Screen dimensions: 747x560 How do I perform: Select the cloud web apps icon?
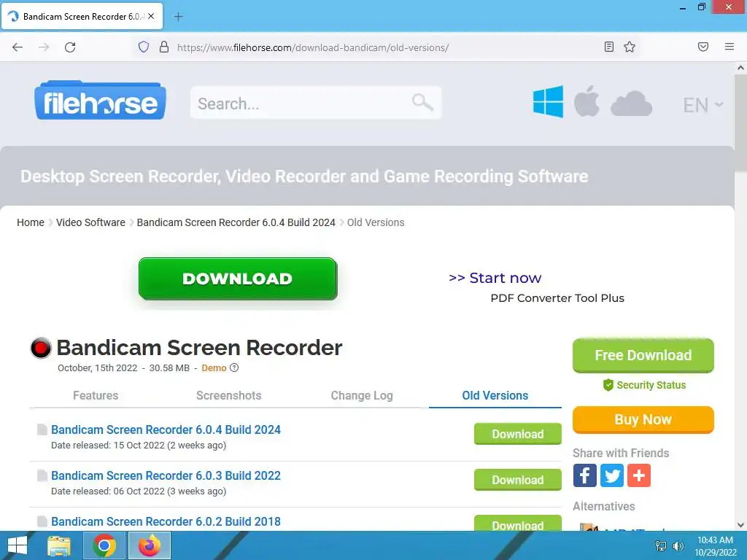[631, 104]
